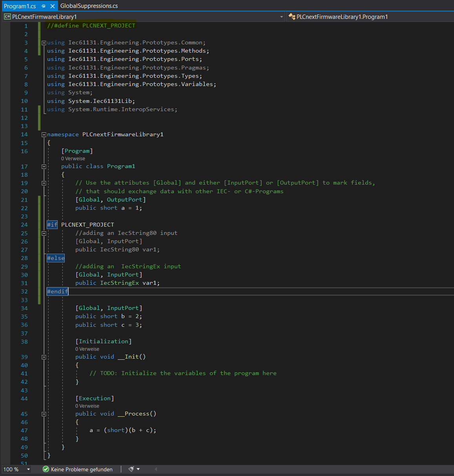Viewport: 454px width, 476px height.
Task: Open the PLCnextFirmwareLibrary1 project dropdown
Action: pos(281,17)
